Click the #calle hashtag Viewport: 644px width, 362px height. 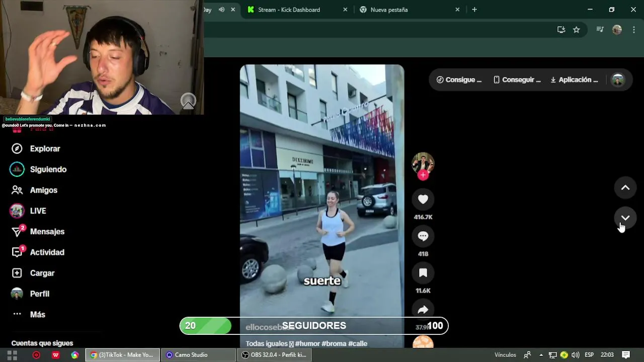(x=358, y=344)
